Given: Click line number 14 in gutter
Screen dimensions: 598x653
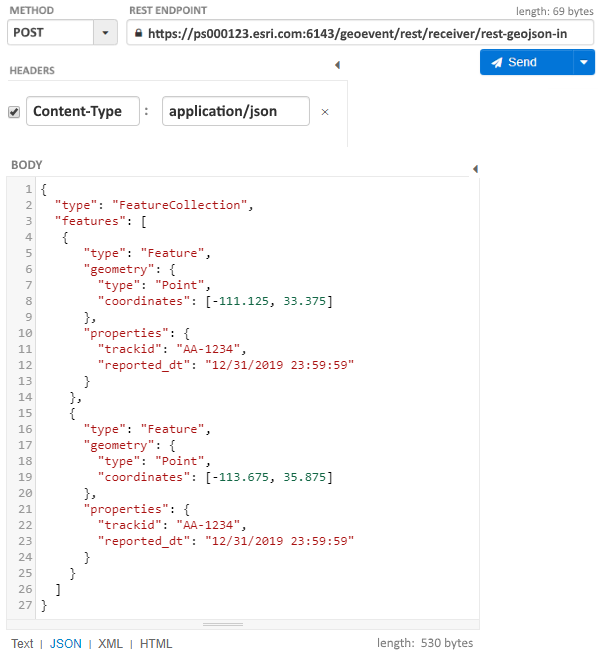Looking at the screenshot, I should [25, 397].
